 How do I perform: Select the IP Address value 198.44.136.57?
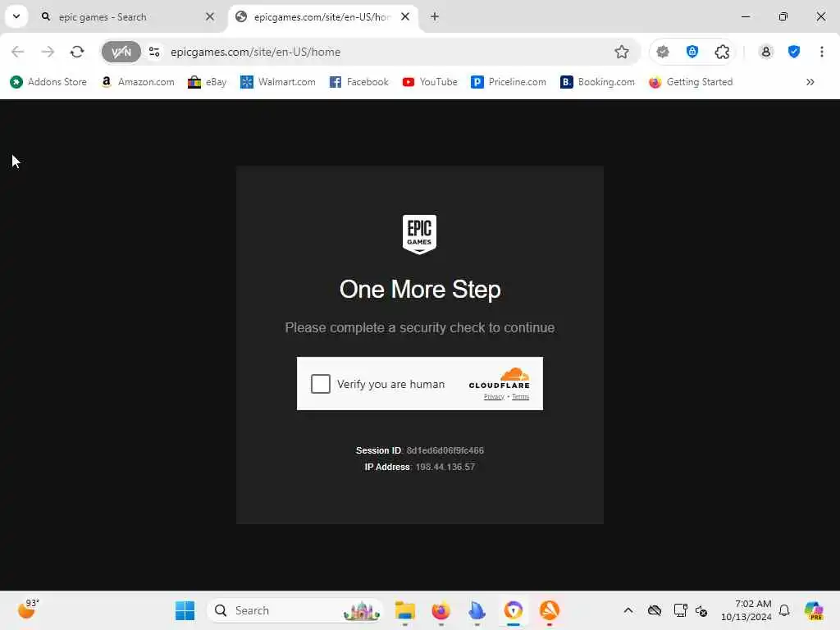click(x=445, y=467)
